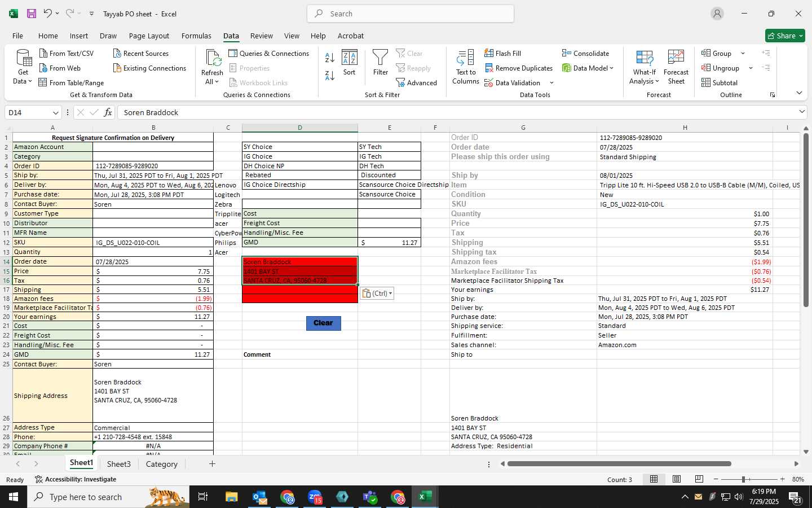Import using From Text/CSV
The height and width of the screenshot is (508, 812).
tap(67, 54)
